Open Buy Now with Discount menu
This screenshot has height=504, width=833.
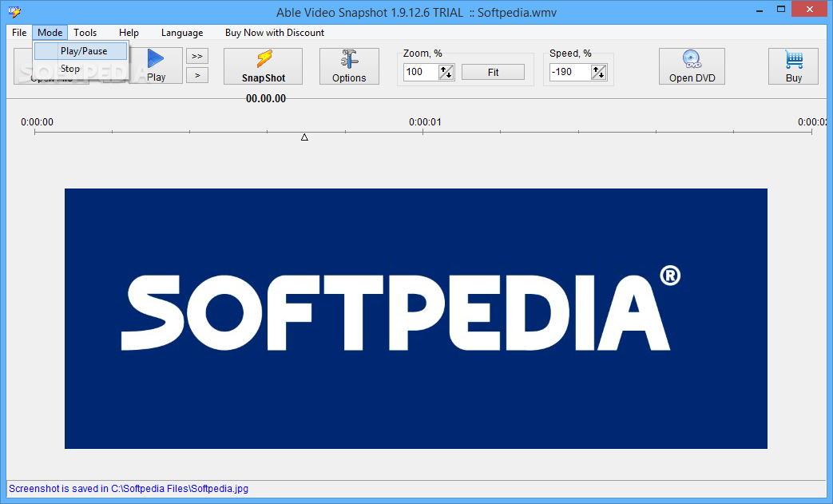point(274,33)
